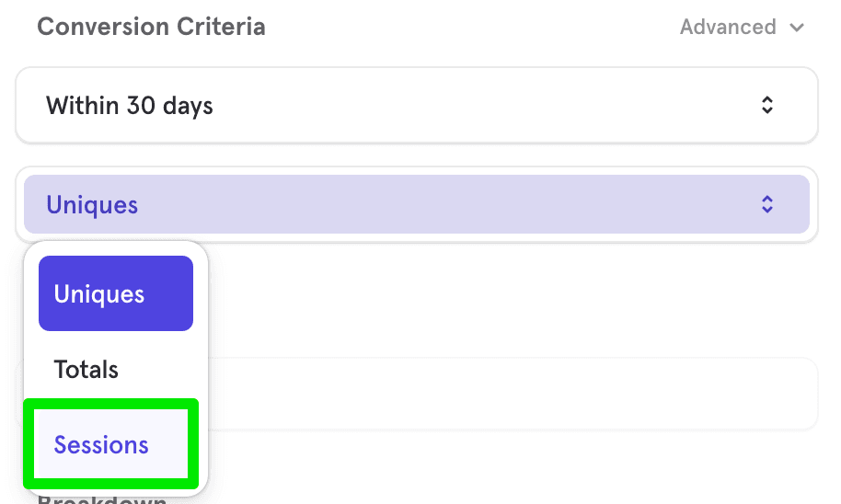This screenshot has height=504, width=841.
Task: Choose the Totals option in the list
Action: [115, 370]
